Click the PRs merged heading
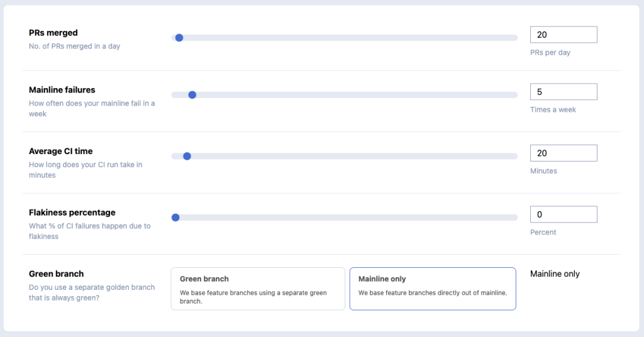644x337 pixels. [x=53, y=33]
